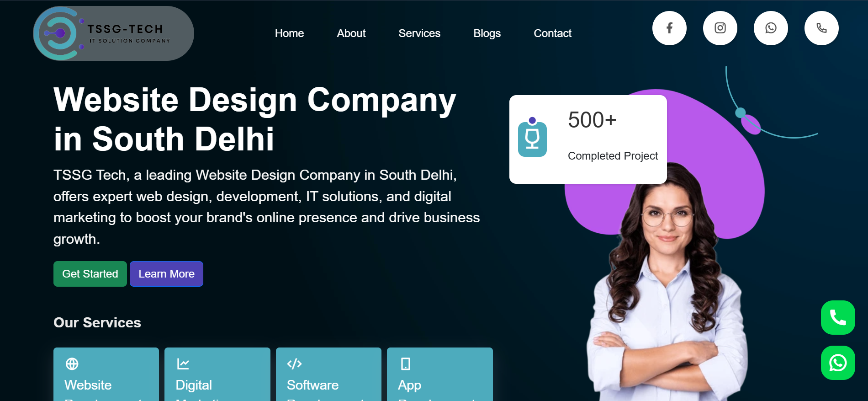Click the Learn More button
This screenshot has width=868, height=401.
click(x=166, y=274)
